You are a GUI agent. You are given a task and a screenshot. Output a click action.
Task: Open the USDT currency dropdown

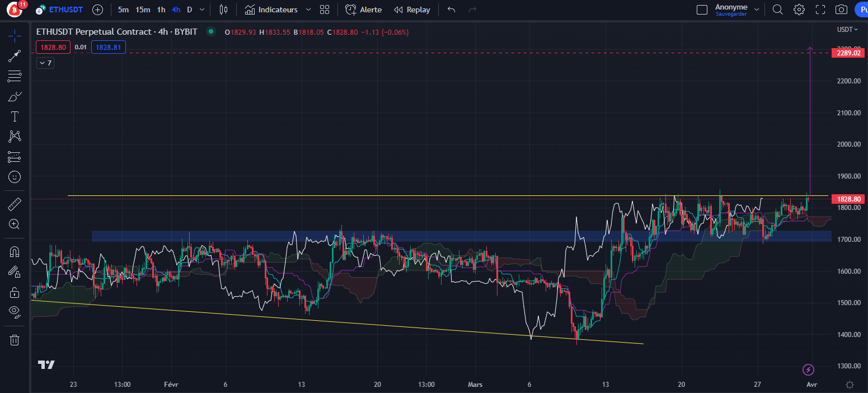coord(847,30)
